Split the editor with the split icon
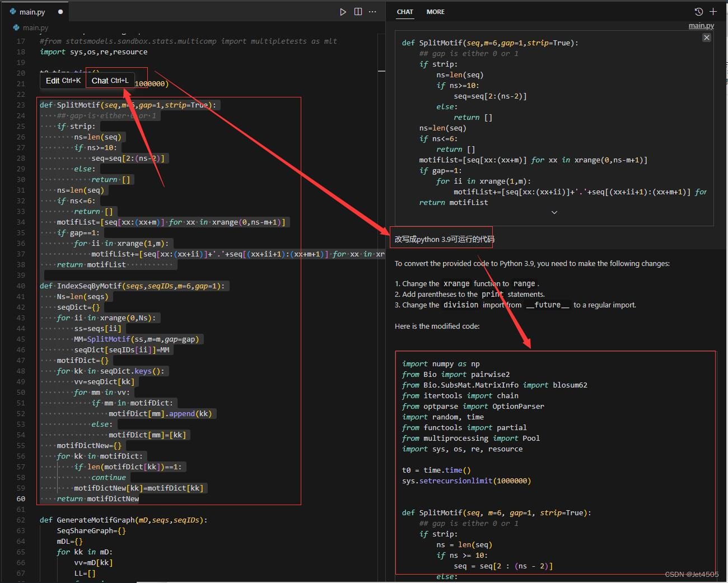 pyautogui.click(x=358, y=12)
